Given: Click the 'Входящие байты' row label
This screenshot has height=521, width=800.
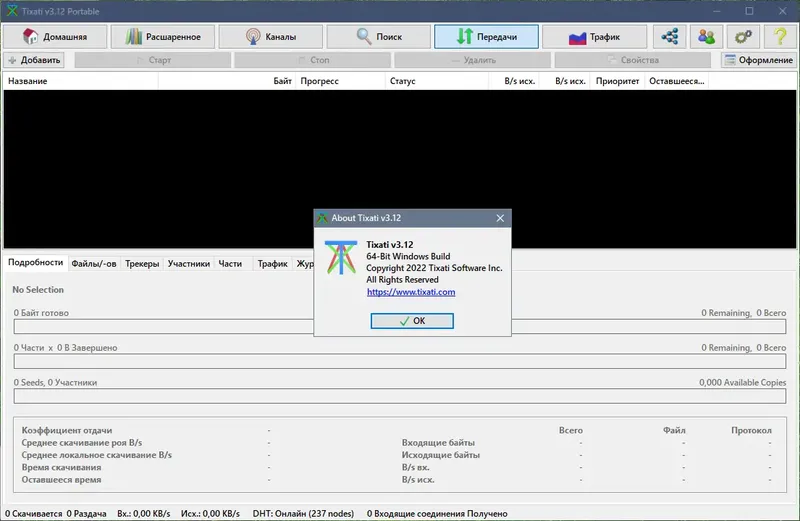Looking at the screenshot, I should [438, 442].
